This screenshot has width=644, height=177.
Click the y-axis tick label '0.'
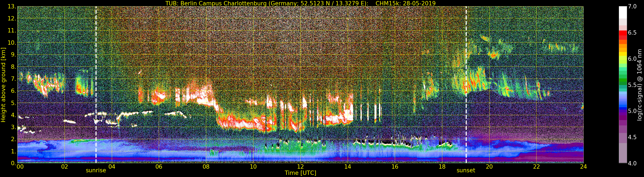click(x=14, y=163)
